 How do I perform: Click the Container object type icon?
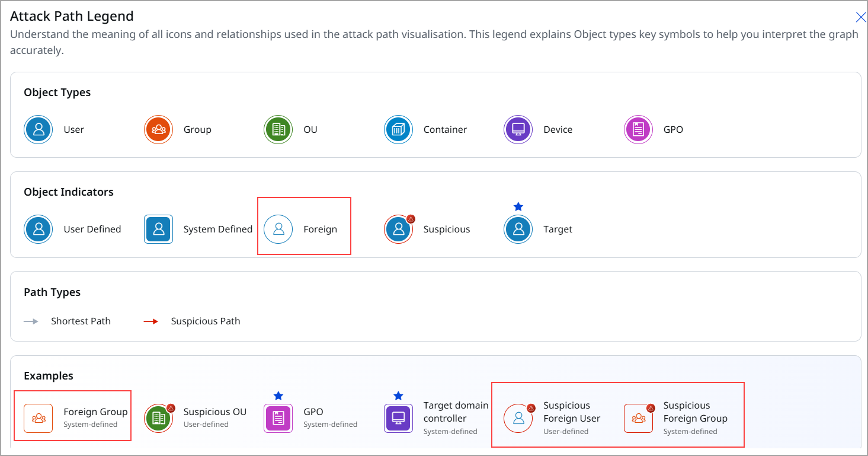(x=398, y=129)
